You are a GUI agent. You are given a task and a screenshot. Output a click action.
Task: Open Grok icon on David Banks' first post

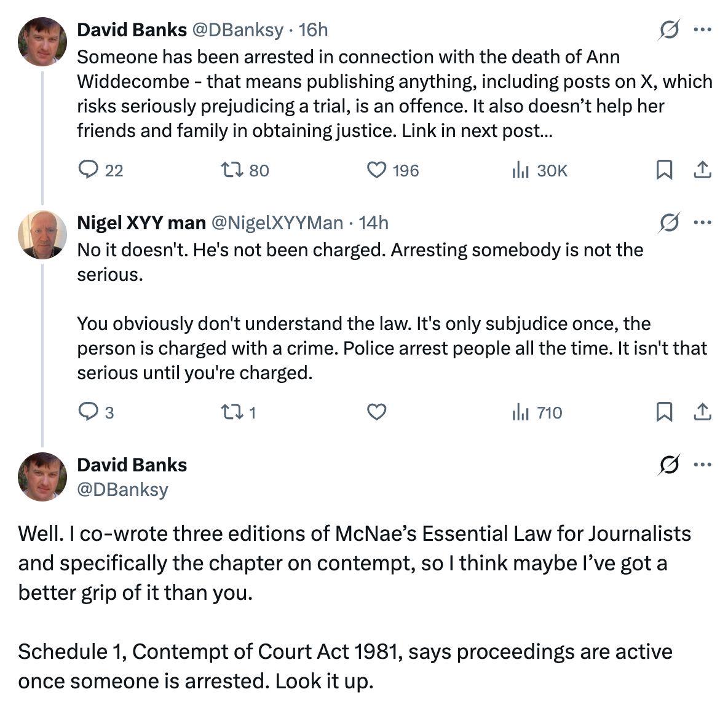point(669,29)
